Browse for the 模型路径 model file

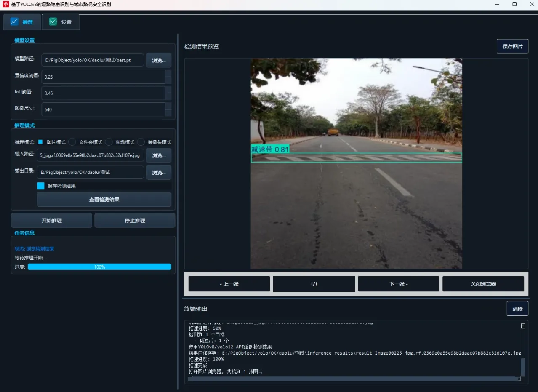159,60
